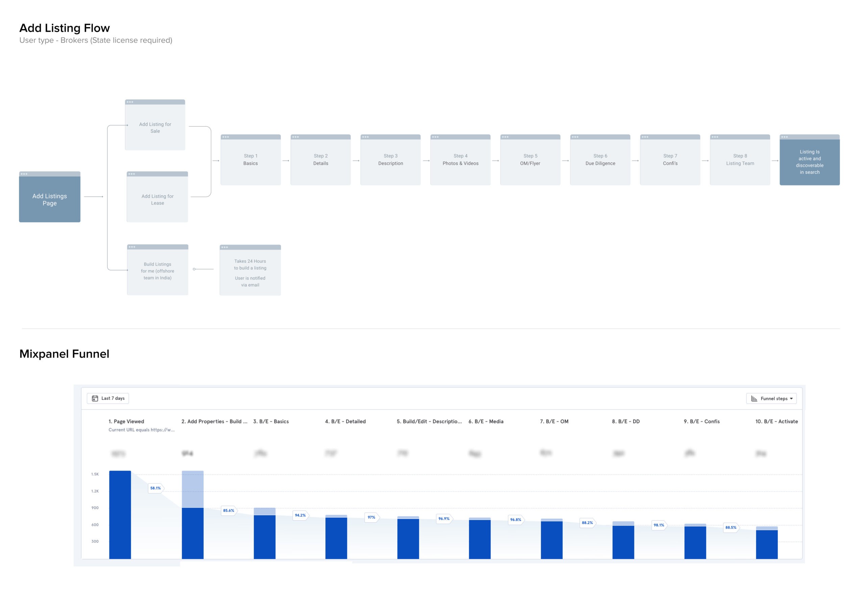This screenshot has height=616, width=865.
Task: Select the Step 4 Photos & Videos card
Action: (x=460, y=160)
